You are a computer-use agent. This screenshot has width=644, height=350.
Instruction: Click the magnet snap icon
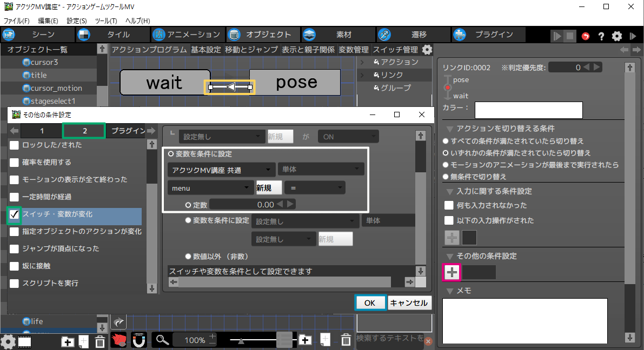pyautogui.click(x=139, y=340)
